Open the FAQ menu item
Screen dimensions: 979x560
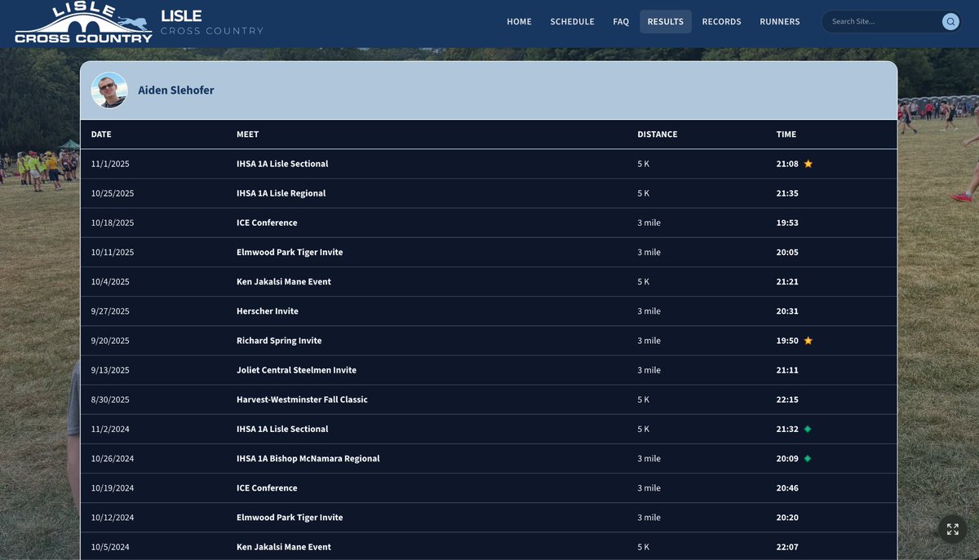pyautogui.click(x=621, y=22)
